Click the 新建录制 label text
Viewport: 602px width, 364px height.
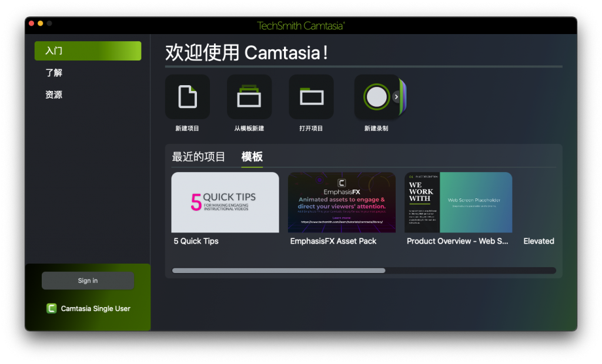coord(376,128)
